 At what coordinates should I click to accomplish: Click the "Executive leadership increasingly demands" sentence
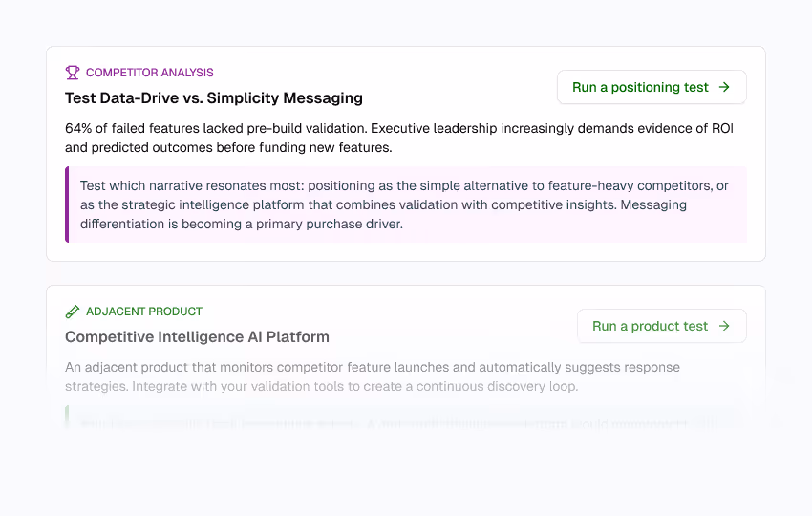point(554,128)
